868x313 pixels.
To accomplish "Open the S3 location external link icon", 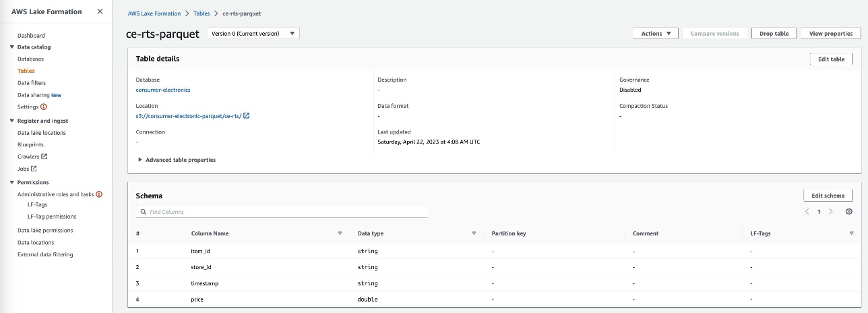I will point(247,115).
